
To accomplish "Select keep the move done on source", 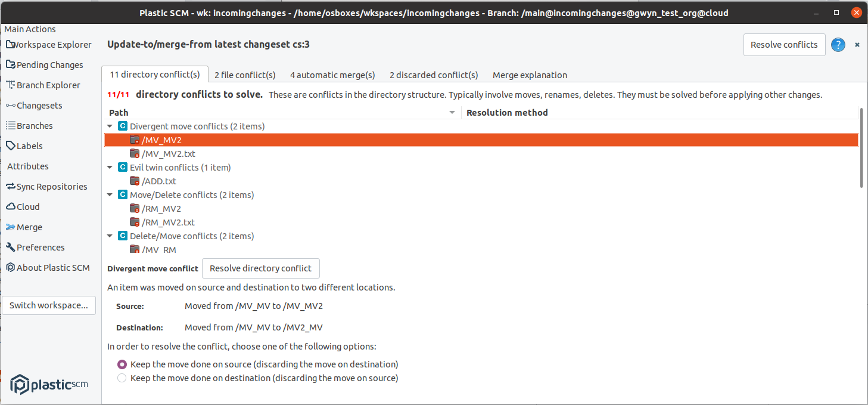I will pyautogui.click(x=122, y=364).
